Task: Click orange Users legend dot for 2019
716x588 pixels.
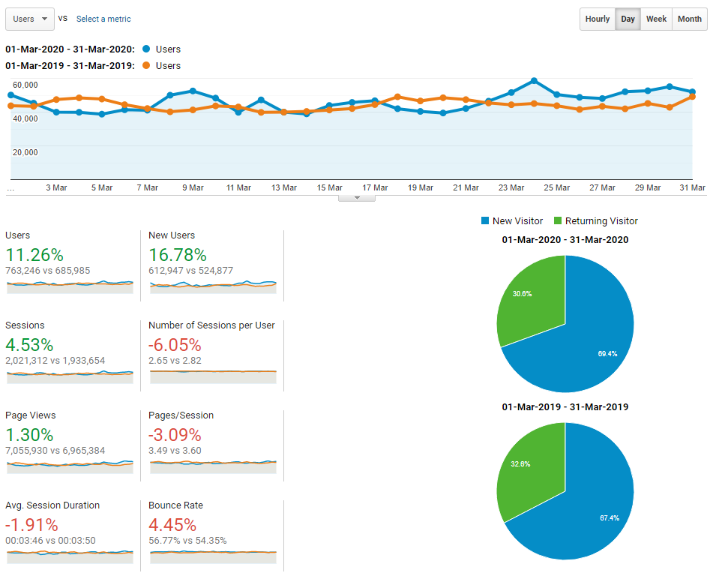Action: tap(145, 66)
